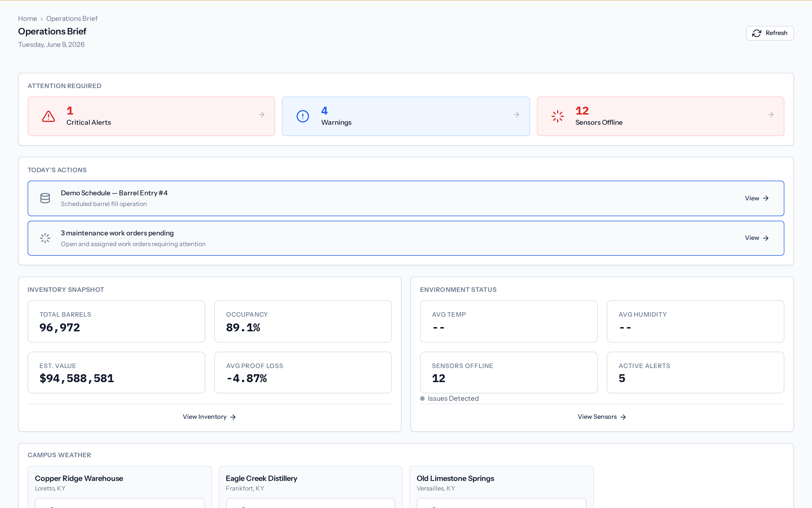This screenshot has width=812, height=508.
Task: Click the Open and assigned work orders subtitle
Action: point(133,244)
